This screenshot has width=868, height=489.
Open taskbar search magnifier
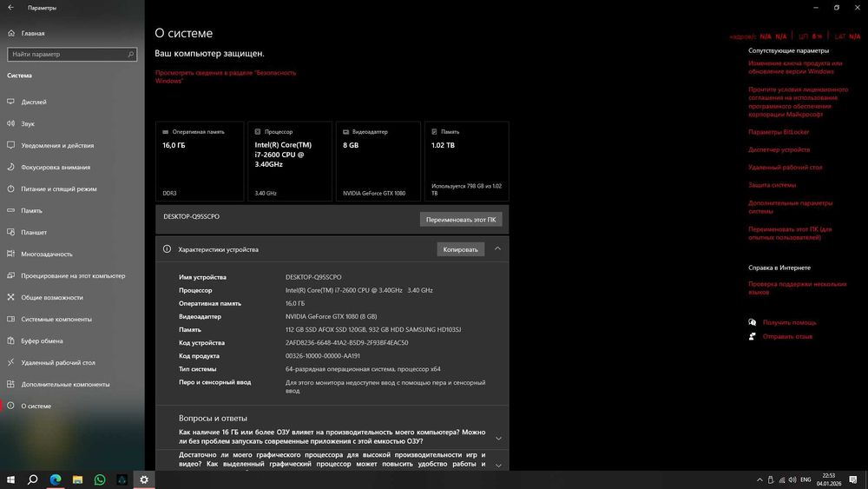coord(33,479)
